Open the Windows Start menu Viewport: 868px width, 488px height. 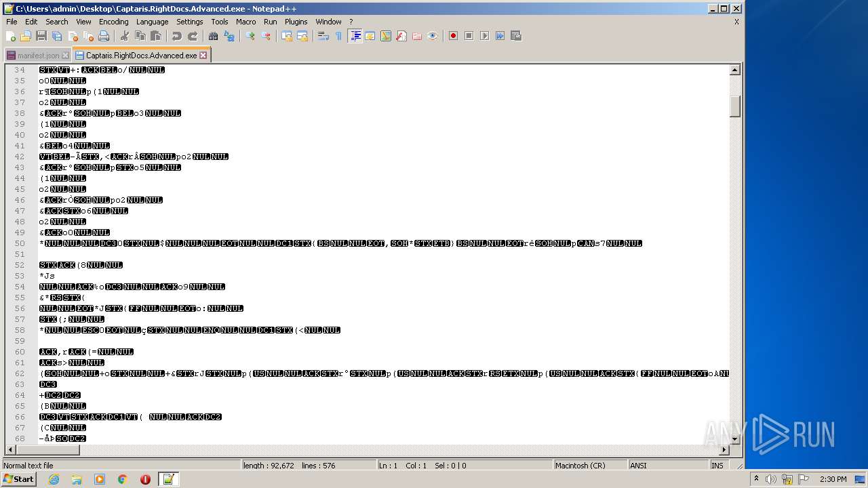tap(18, 479)
